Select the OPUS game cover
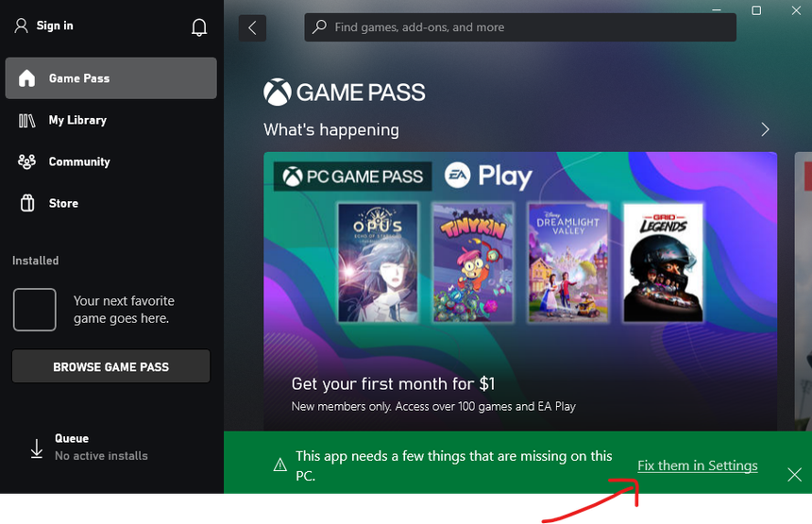Viewport: 812px width, 524px height. (x=378, y=262)
